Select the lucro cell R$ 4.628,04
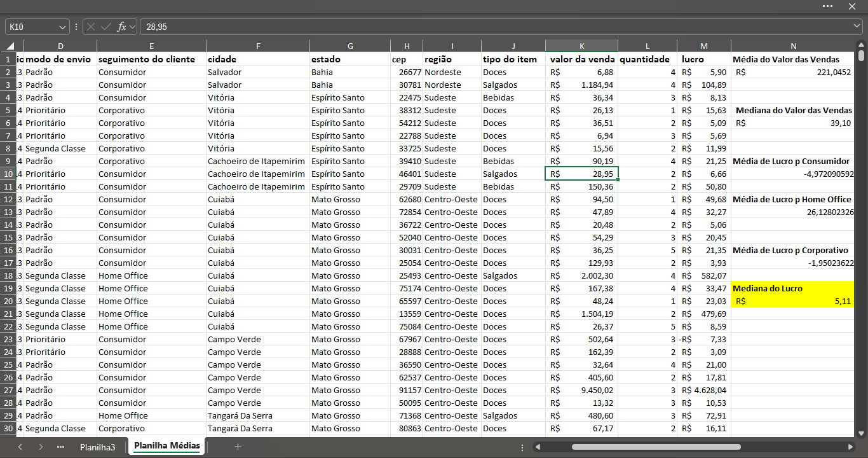 tap(703, 390)
